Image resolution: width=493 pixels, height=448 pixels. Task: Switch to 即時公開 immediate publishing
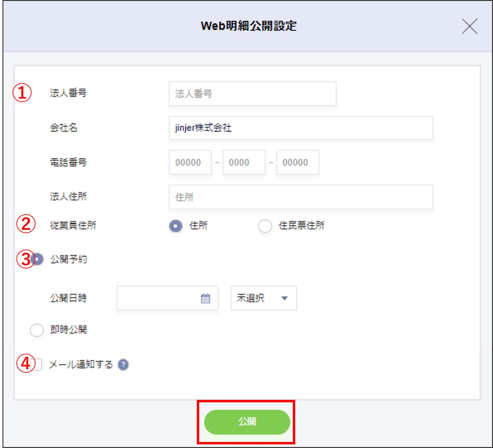coord(37,330)
